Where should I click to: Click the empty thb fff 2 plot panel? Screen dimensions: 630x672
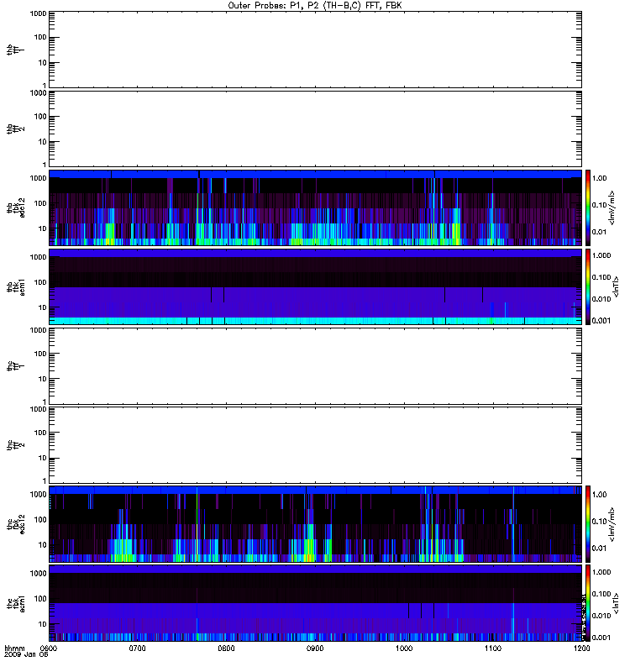coord(315,129)
